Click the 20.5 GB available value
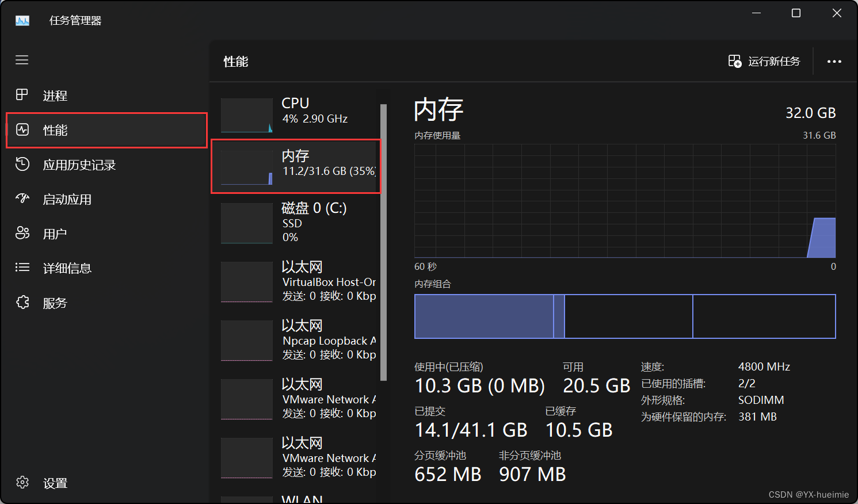The height and width of the screenshot is (504, 858). pos(596,385)
